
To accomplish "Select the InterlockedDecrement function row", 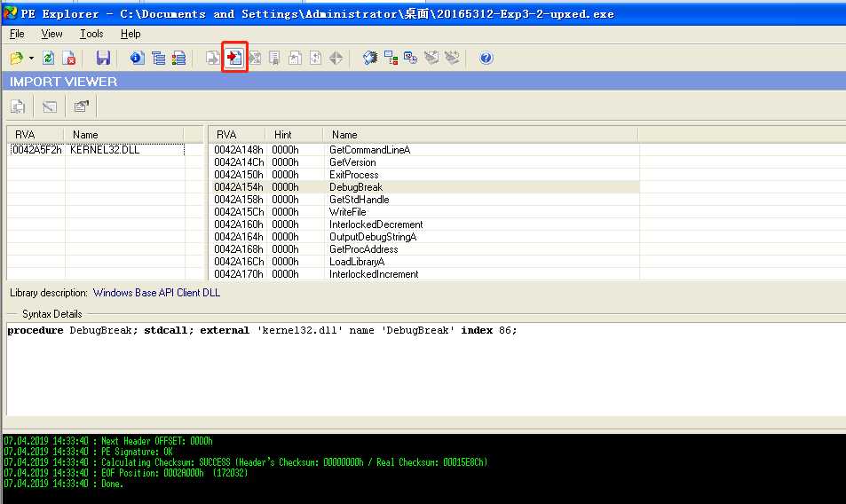I will point(424,224).
